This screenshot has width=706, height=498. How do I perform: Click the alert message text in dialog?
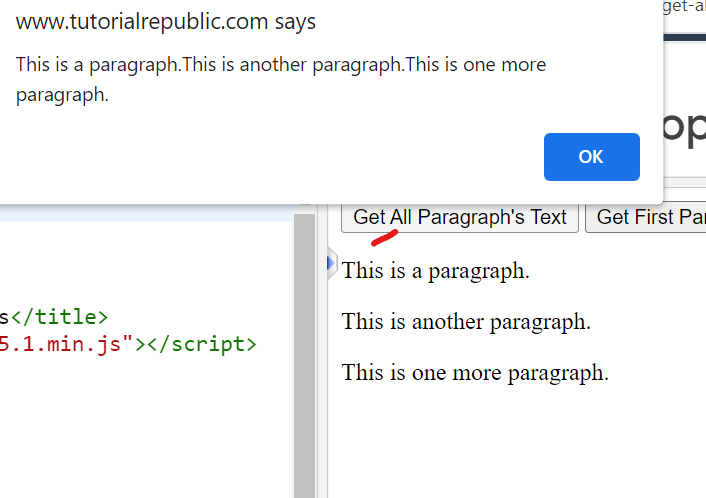[280, 79]
